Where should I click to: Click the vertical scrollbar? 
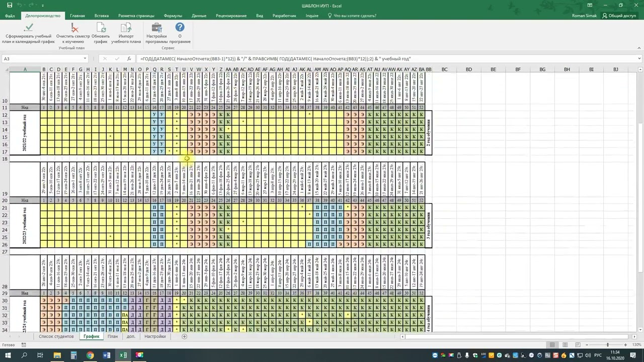click(640, 201)
